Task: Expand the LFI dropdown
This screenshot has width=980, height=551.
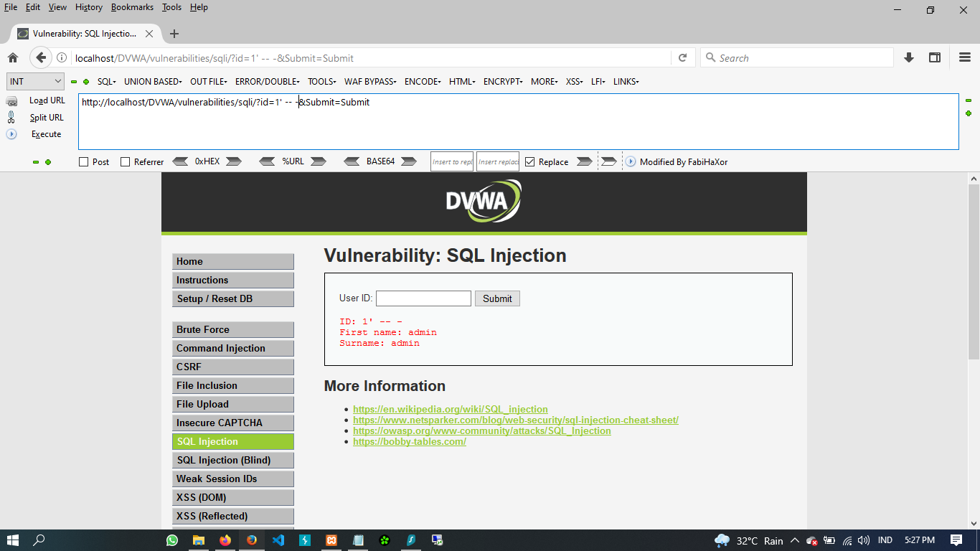Action: coord(598,82)
